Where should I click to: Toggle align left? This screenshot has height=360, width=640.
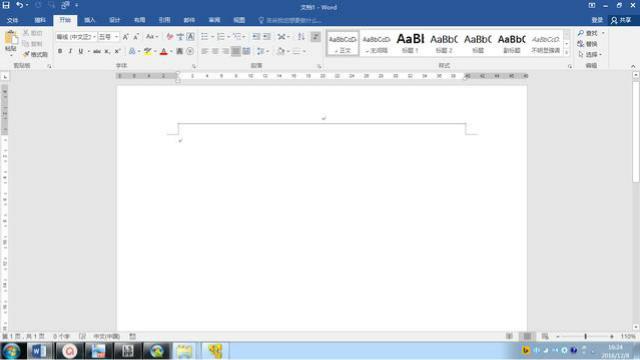[x=204, y=51]
